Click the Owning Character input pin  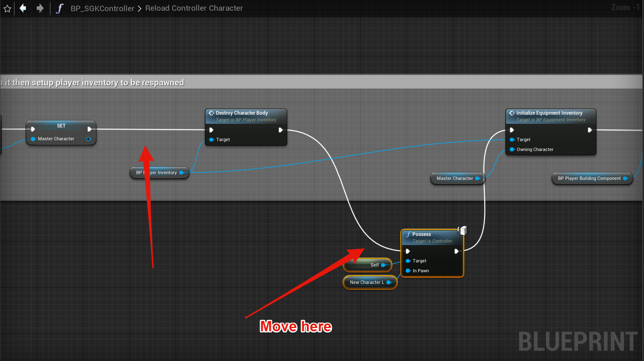tap(512, 150)
